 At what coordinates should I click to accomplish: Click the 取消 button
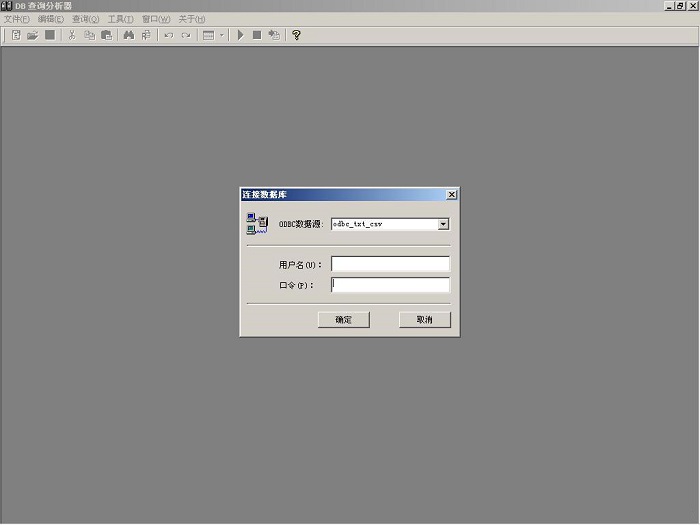coord(425,319)
